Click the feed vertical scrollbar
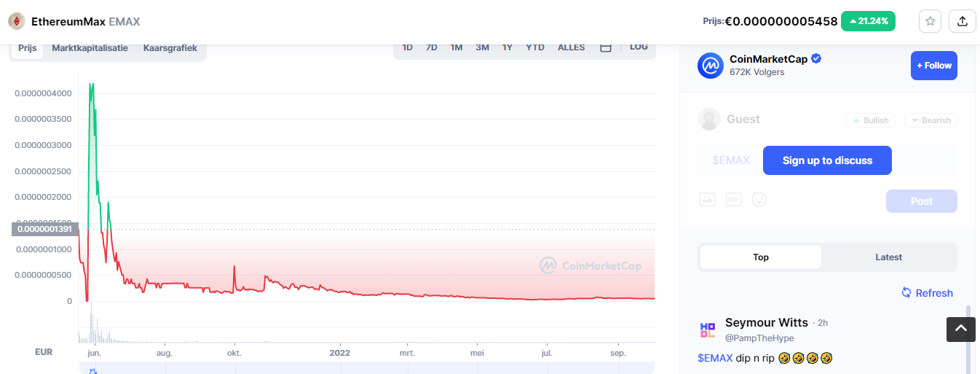Viewport: 980px width, 374px height. pos(968,340)
